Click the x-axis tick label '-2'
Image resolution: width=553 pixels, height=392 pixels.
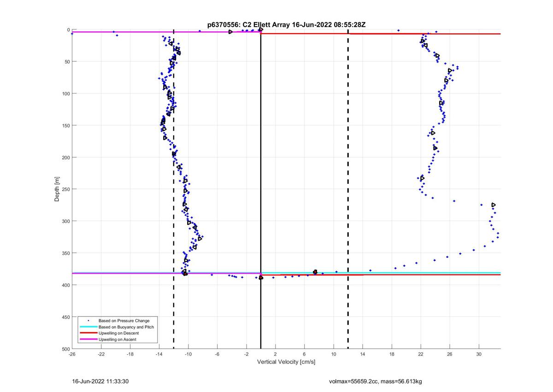pos(246,354)
